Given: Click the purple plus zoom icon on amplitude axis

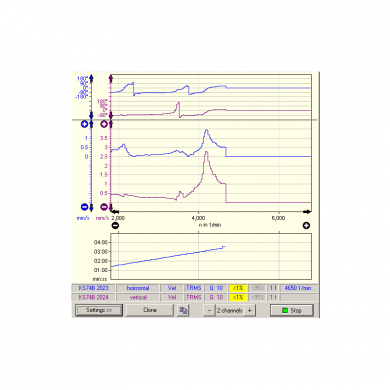Looking at the screenshot, I should (x=104, y=124).
